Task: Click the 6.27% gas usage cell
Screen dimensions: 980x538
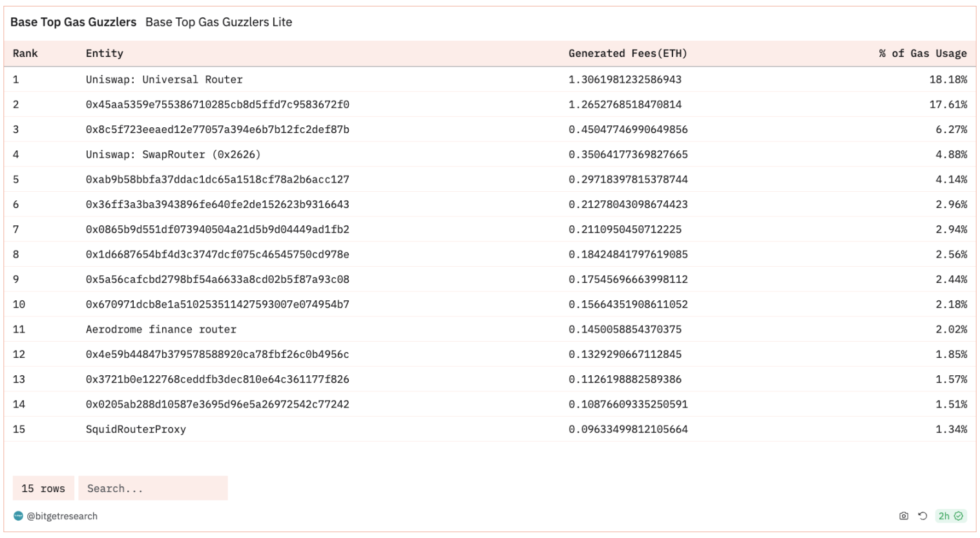Action: point(951,129)
